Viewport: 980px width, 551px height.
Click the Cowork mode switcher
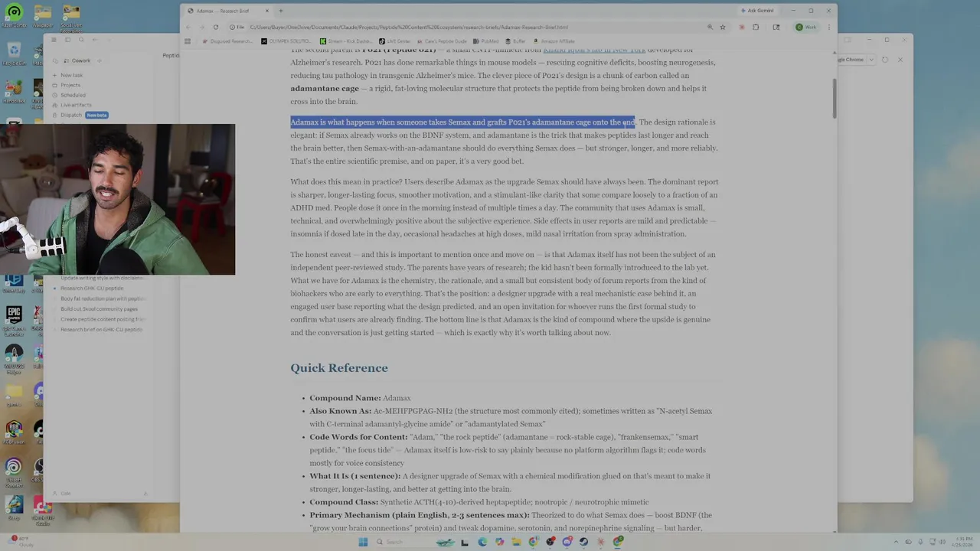[x=77, y=60]
